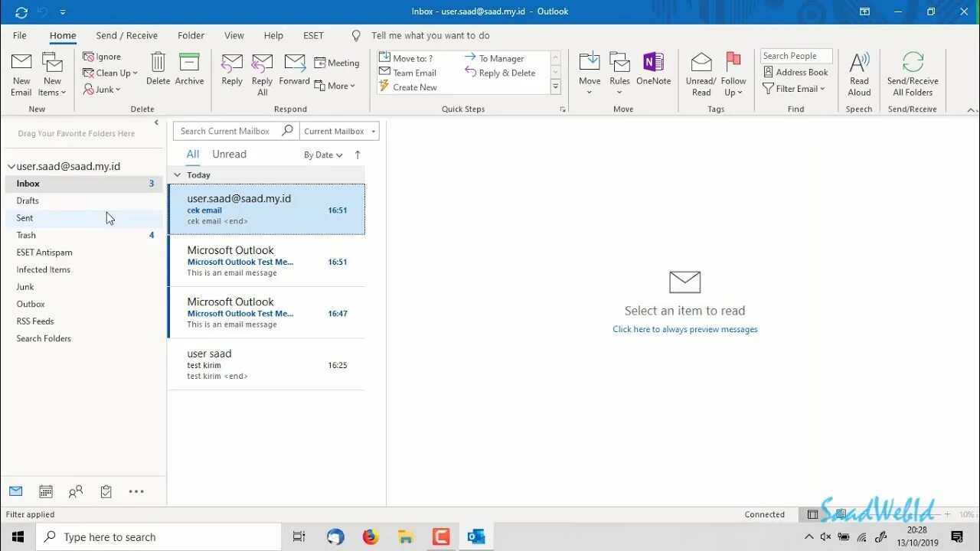The image size is (980, 551).
Task: Open the Help tab
Action: click(x=273, y=35)
